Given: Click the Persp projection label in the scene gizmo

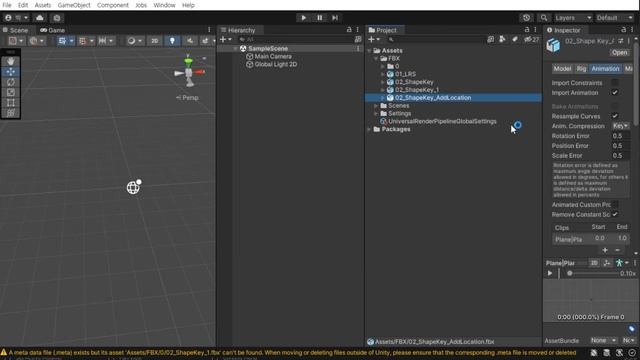Looking at the screenshot, I should (x=188, y=98).
